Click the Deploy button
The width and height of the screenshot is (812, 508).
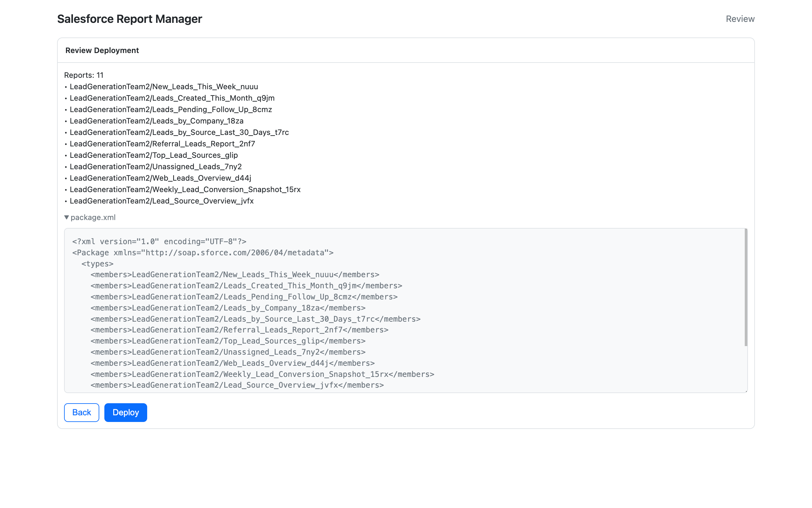(126, 412)
